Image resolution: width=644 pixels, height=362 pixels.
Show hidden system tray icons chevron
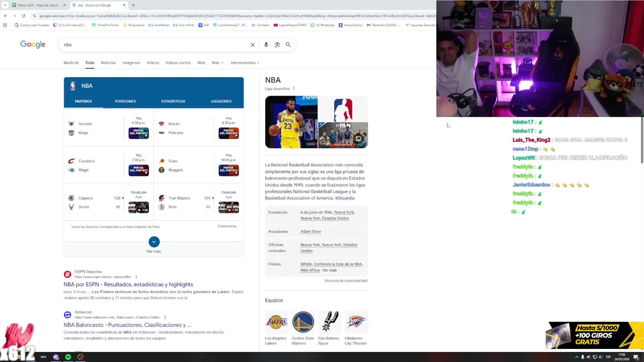click(577, 357)
